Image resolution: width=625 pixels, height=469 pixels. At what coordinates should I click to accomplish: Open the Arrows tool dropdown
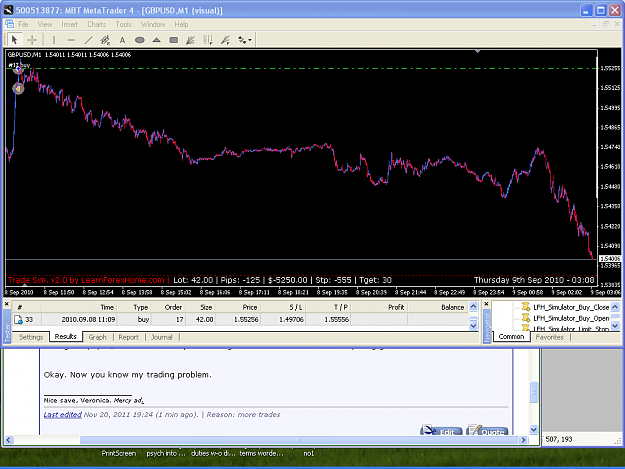coord(245,40)
